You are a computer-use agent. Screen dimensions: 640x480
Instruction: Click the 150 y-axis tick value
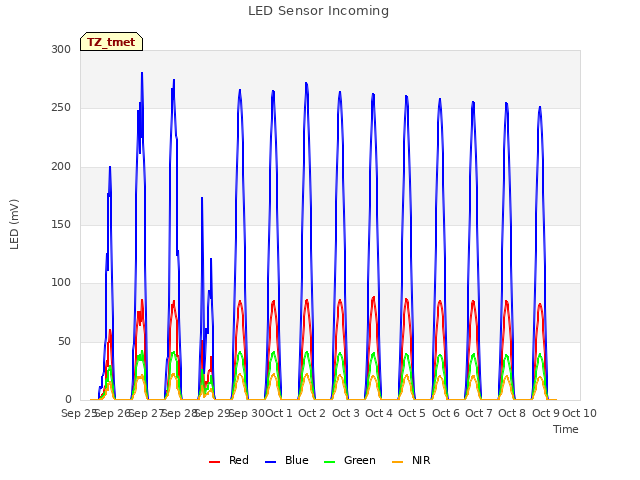pos(61,224)
